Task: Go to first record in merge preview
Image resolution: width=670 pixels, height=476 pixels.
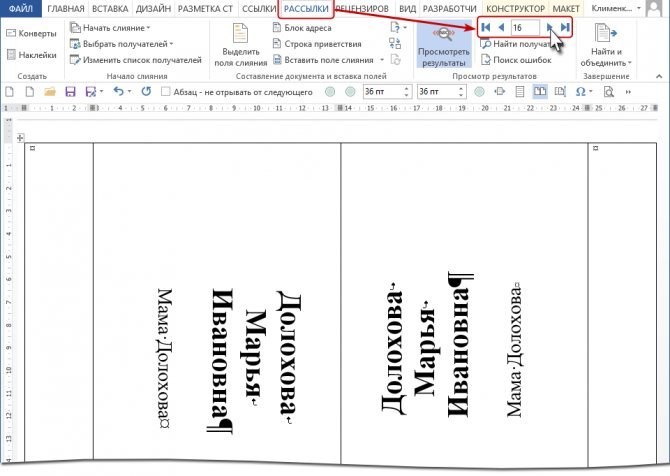Action: tap(486, 27)
